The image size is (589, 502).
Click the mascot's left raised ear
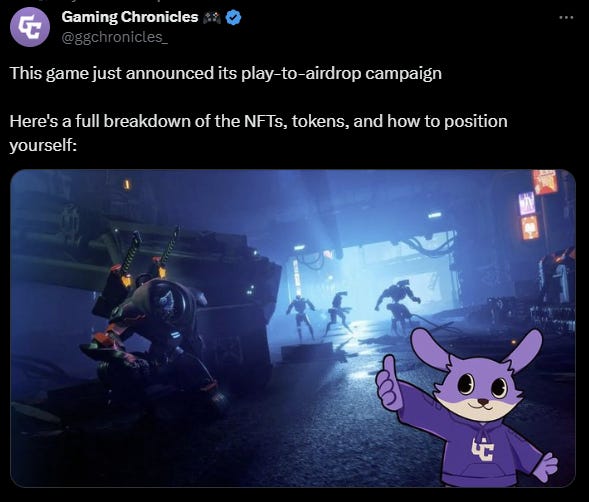(x=430, y=345)
